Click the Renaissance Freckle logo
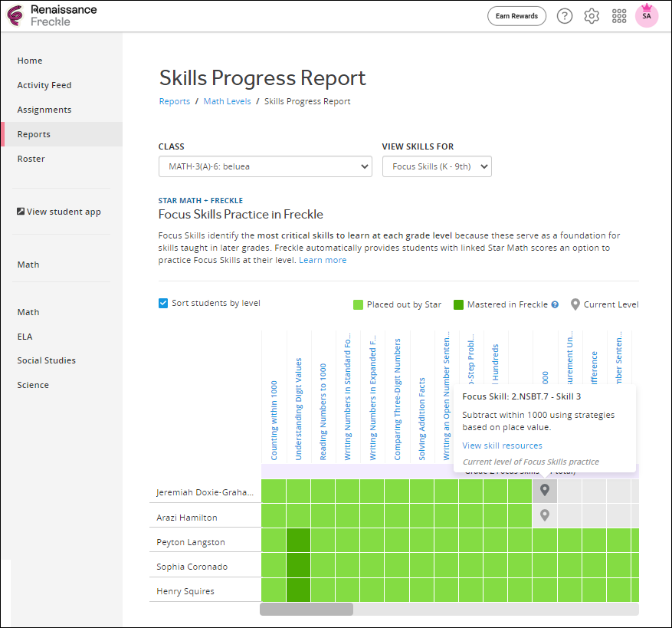Screen dimensions: 672x628 tap(52, 15)
